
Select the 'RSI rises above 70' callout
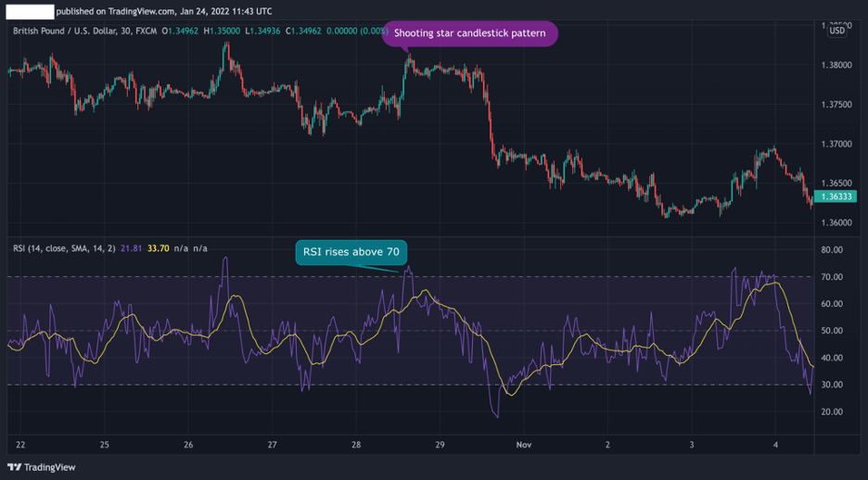click(351, 253)
